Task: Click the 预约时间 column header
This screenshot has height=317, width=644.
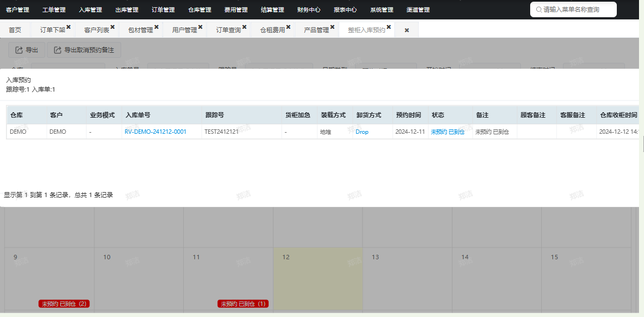Action: [x=410, y=115]
